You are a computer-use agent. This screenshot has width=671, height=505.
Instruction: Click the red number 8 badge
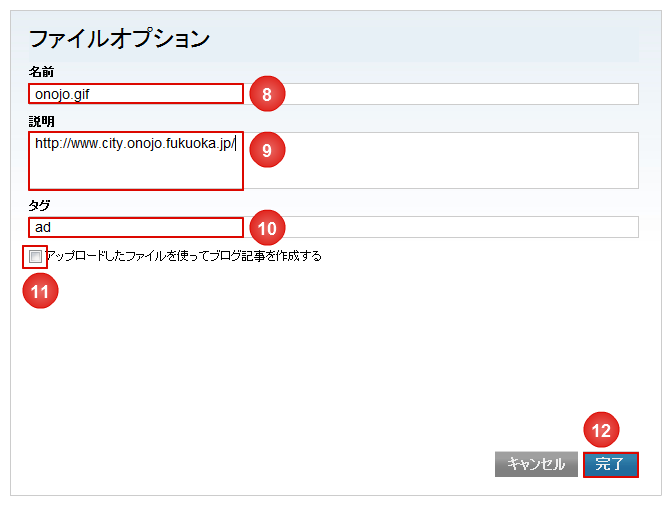[x=267, y=94]
